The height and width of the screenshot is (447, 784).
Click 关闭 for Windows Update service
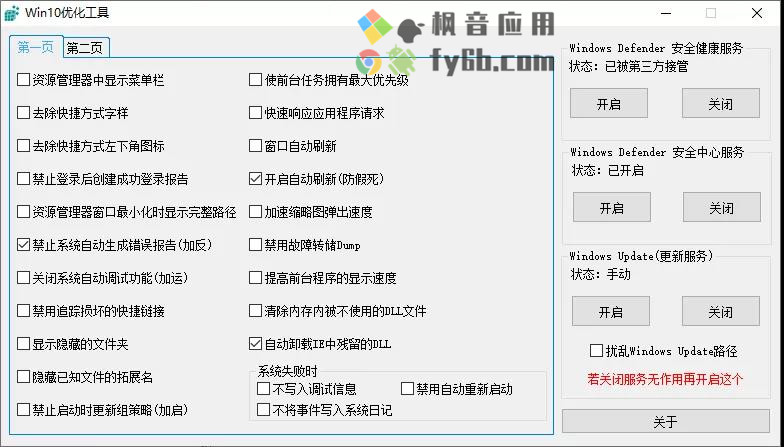click(720, 312)
